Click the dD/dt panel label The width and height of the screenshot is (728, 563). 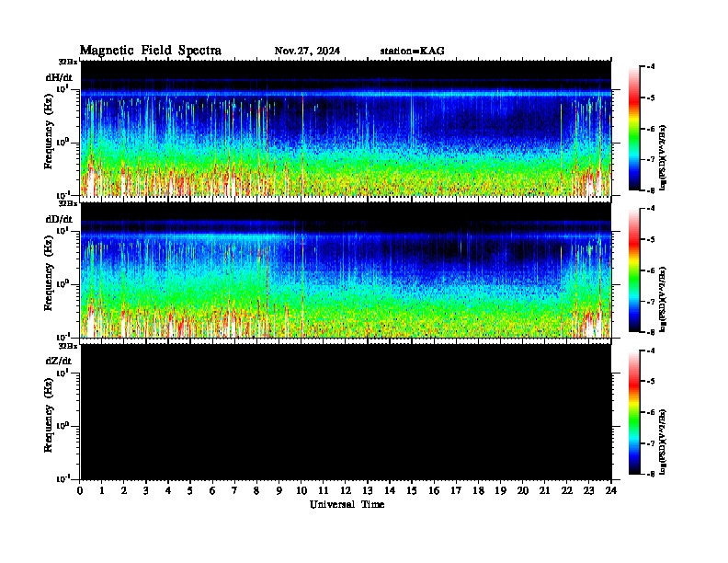[59, 219]
